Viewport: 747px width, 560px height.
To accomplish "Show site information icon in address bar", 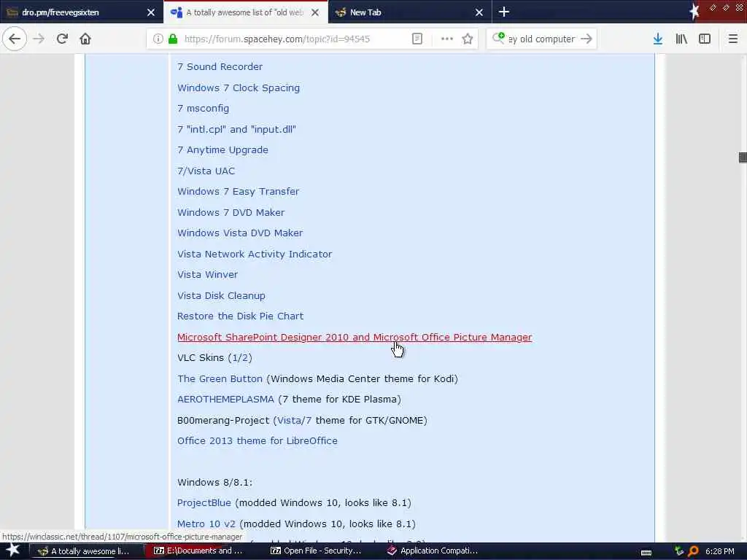I will [x=158, y=39].
